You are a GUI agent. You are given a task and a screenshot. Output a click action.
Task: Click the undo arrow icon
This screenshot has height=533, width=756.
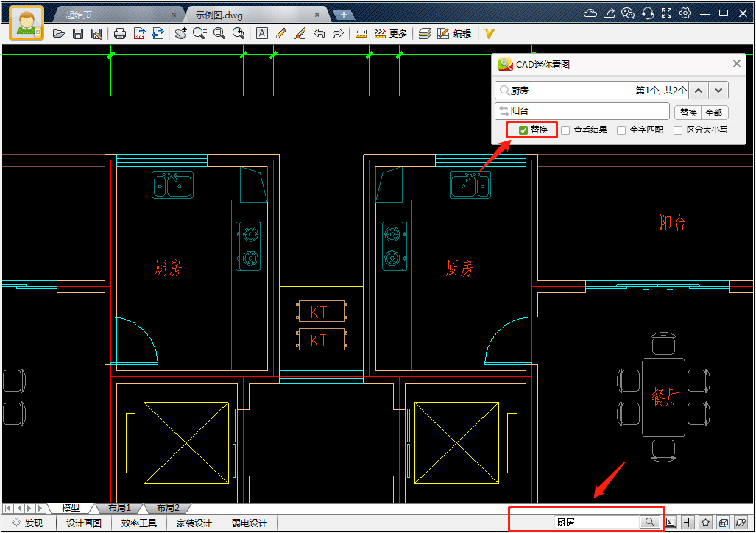[319, 33]
